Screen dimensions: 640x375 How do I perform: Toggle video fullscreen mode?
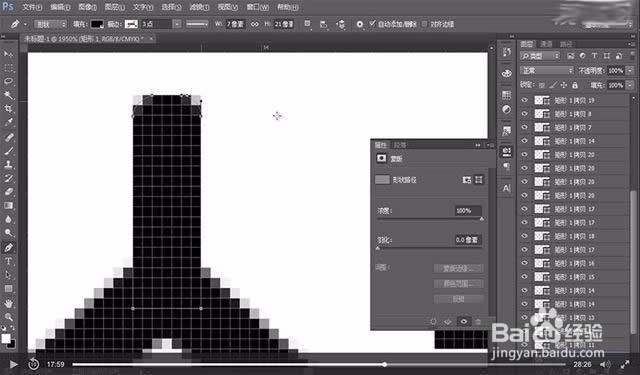pos(624,364)
